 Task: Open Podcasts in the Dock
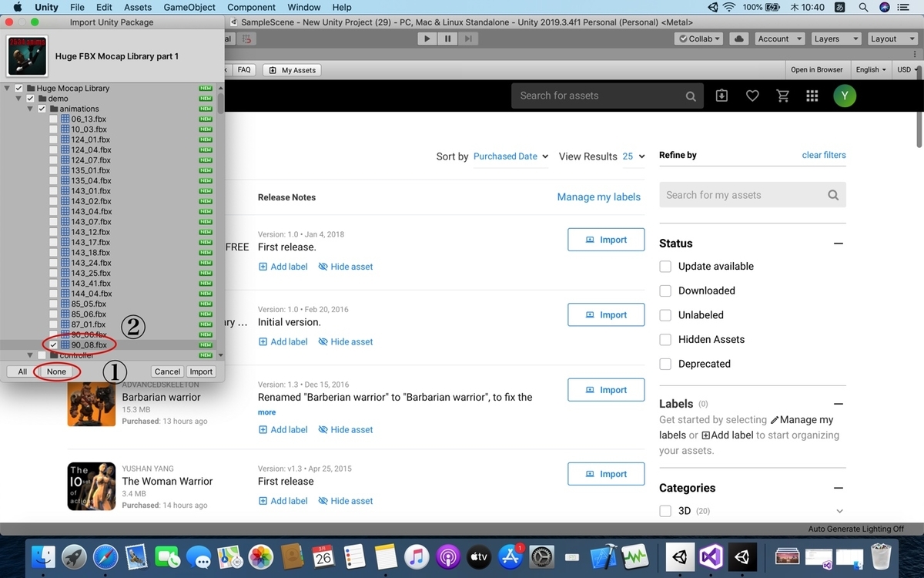click(448, 556)
